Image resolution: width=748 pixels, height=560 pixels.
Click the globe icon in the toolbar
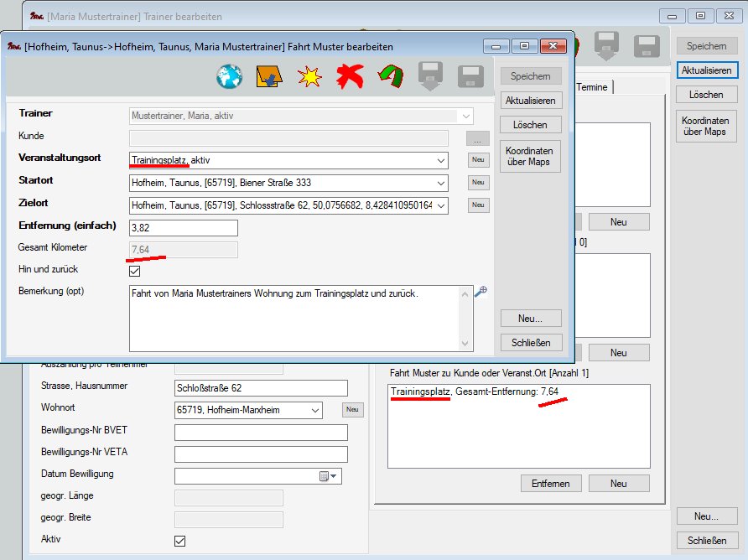(x=229, y=77)
